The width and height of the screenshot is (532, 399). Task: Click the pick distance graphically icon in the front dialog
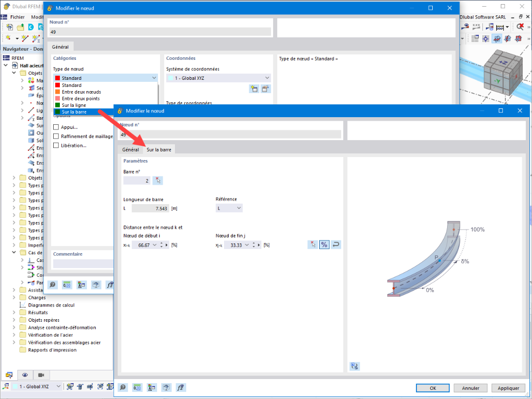(x=313, y=245)
